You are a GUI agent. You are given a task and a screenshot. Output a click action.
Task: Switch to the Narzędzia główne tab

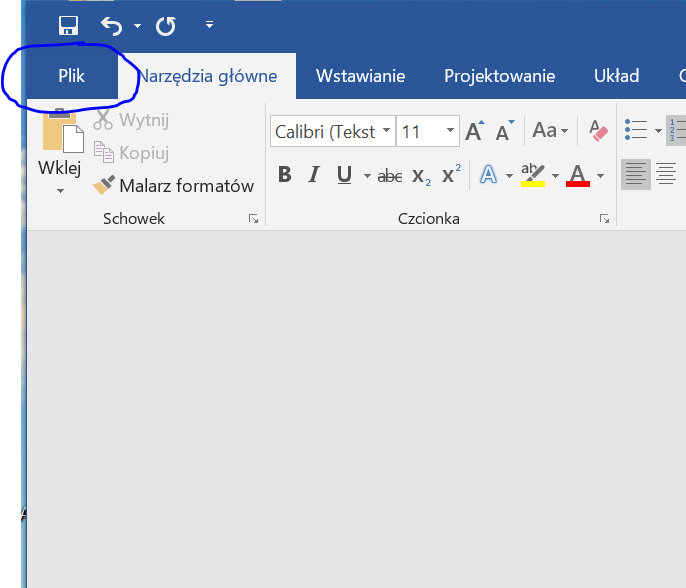click(x=207, y=76)
